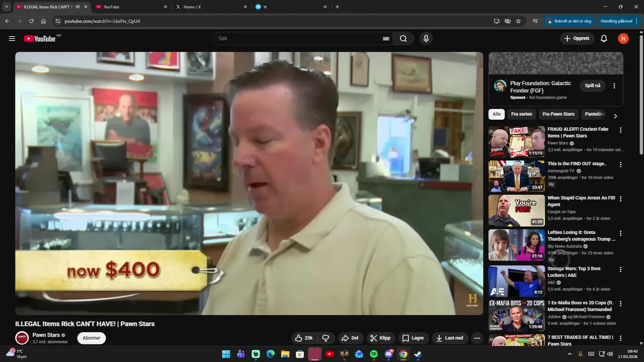Viewport: 644px width, 362px height.
Task: Start voice search with the microphone
Action: pyautogui.click(x=426, y=39)
